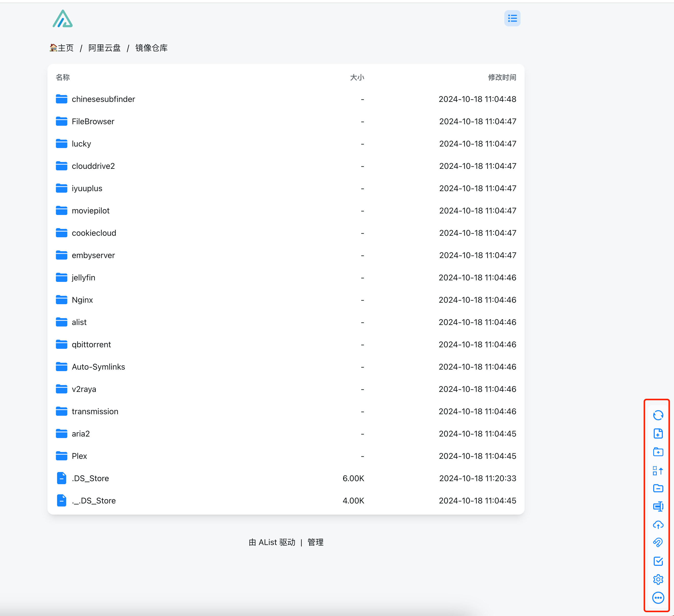Click the folder icon beside iyuuplus
674x616 pixels.
point(62,188)
